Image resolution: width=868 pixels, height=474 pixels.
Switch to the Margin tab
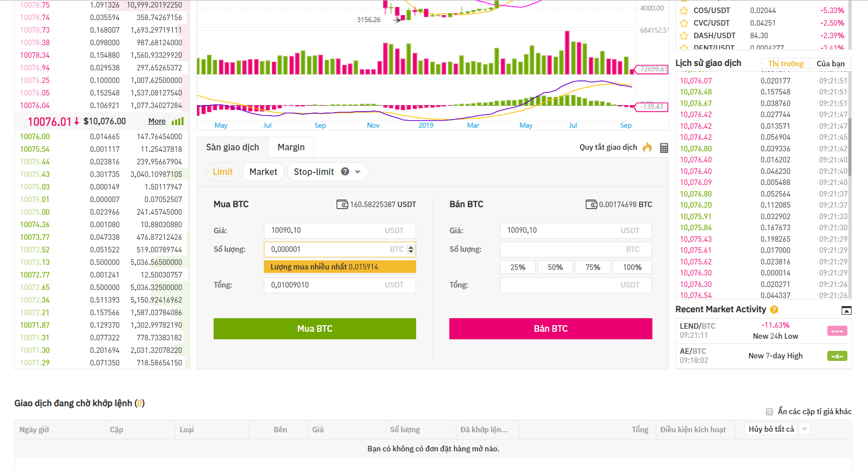[291, 147]
